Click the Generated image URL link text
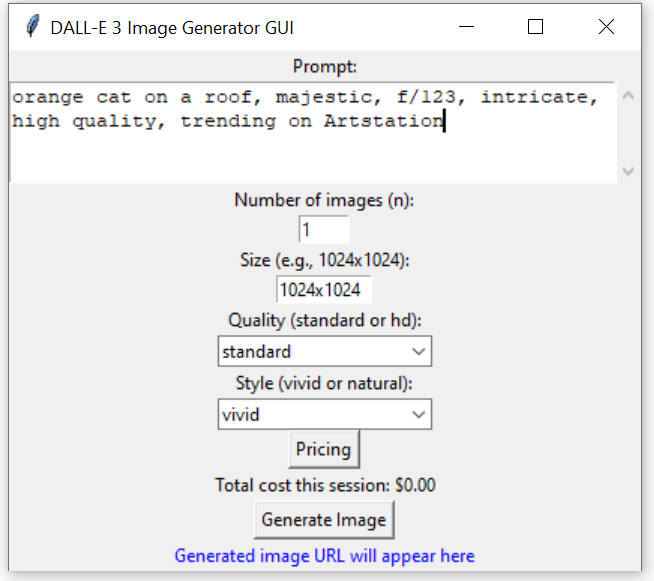Screen dimensions: 654x581 324,556
